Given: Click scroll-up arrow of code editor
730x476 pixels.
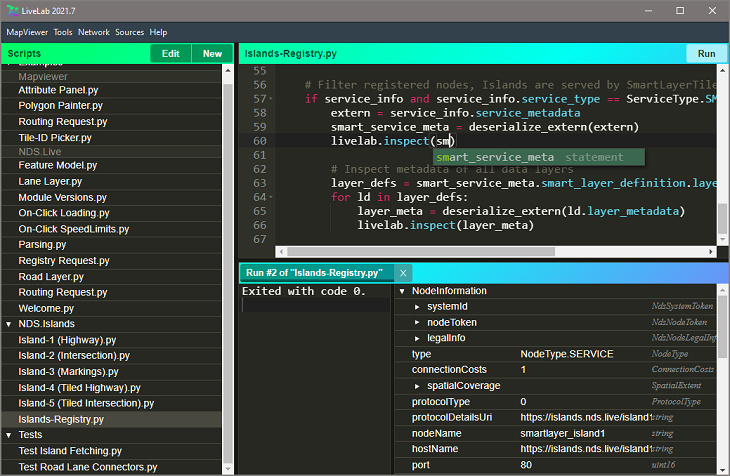Looking at the screenshot, I should [723, 70].
